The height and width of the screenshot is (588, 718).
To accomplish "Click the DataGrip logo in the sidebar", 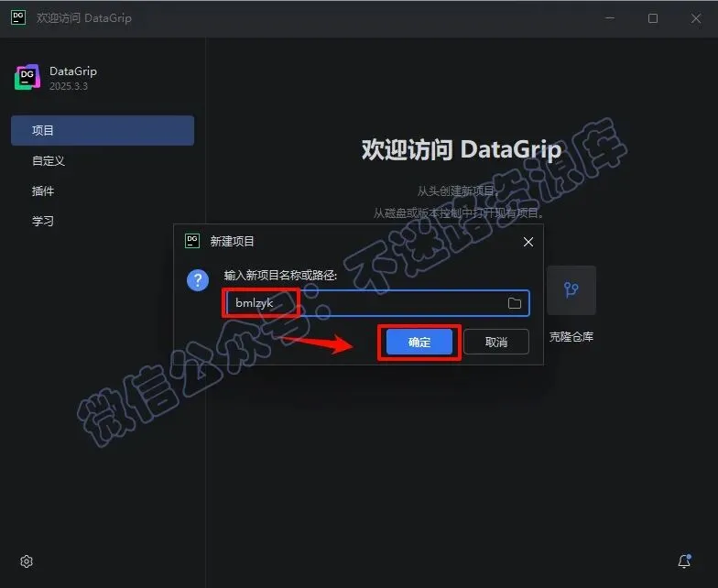I will click(x=27, y=77).
